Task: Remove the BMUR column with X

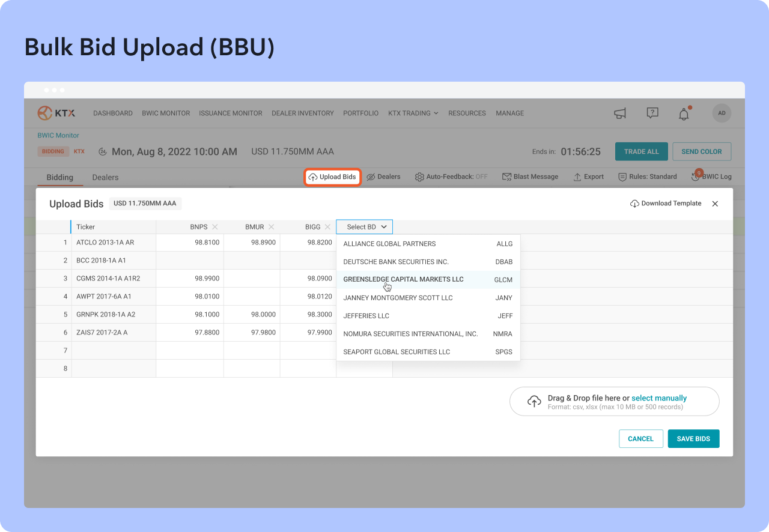Action: (272, 227)
